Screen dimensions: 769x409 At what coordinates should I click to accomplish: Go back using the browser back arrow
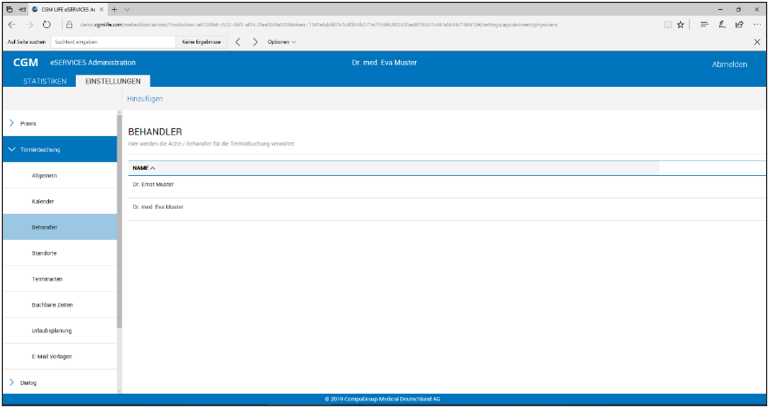coord(12,25)
